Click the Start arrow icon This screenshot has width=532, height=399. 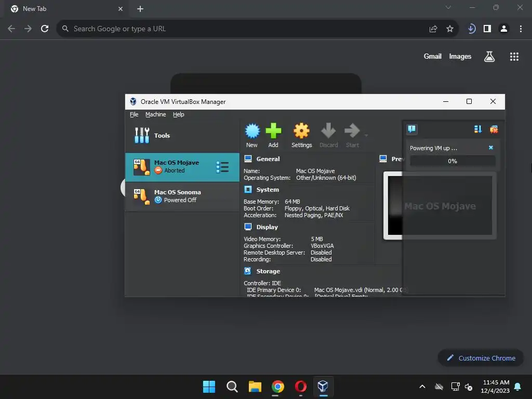[x=352, y=136]
